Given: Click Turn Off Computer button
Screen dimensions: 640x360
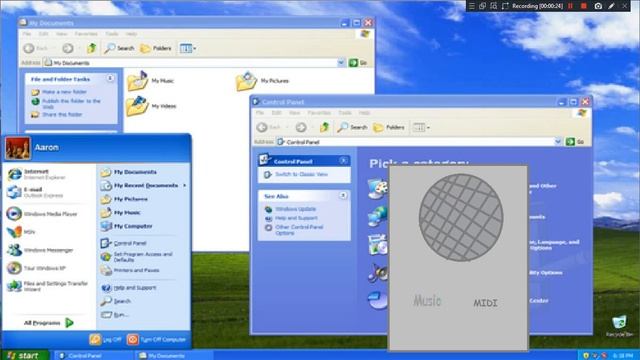Looking at the screenshot, I should pyautogui.click(x=156, y=340).
